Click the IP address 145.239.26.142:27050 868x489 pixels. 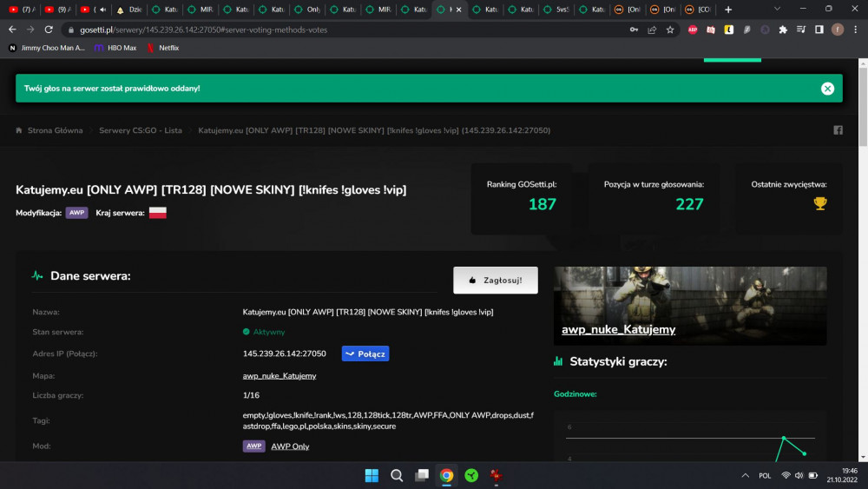click(x=285, y=354)
